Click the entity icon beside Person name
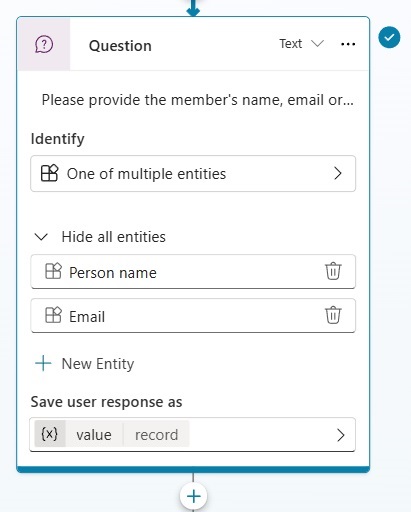The image size is (411, 512). (x=53, y=271)
